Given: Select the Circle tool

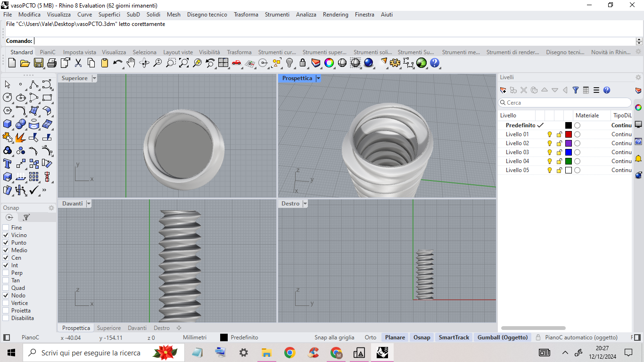Looking at the screenshot, I should click(8, 98).
